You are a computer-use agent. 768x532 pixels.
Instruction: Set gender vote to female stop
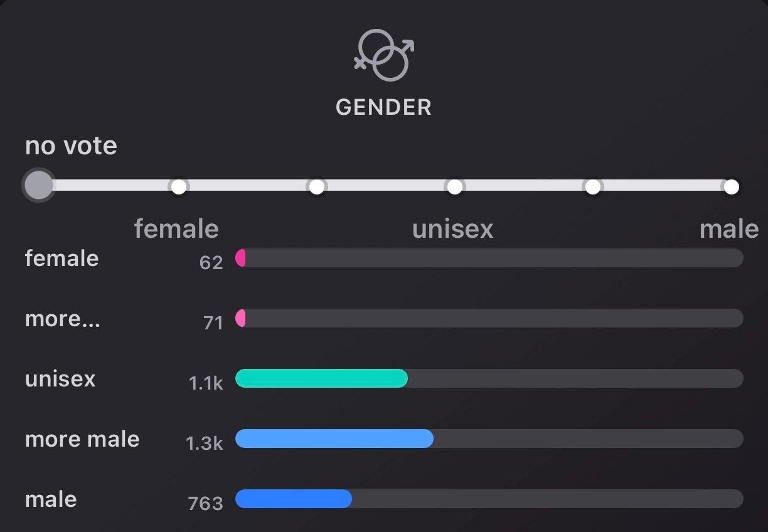coord(179,186)
